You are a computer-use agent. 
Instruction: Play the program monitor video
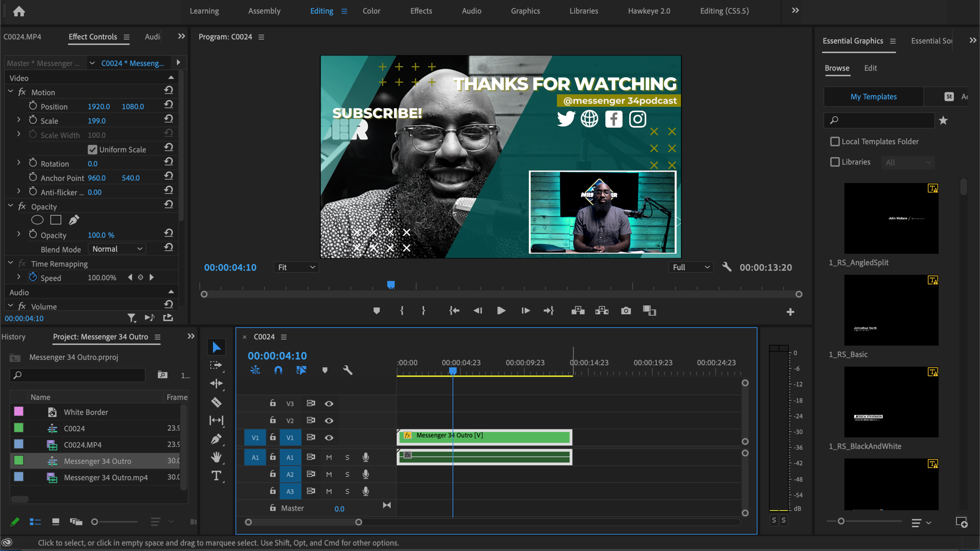click(501, 311)
